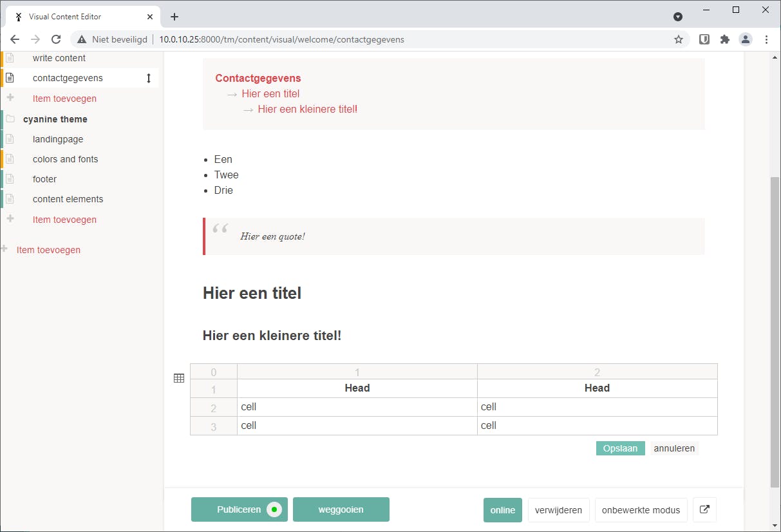This screenshot has width=781, height=532.
Task: Open the browser profile account menu
Action: (746, 39)
